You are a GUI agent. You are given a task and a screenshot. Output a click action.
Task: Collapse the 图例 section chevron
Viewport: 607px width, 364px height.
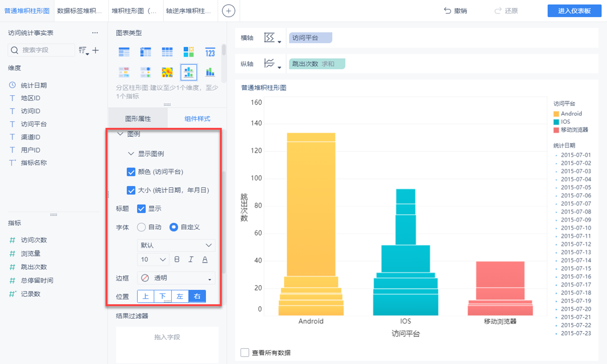tap(120, 134)
